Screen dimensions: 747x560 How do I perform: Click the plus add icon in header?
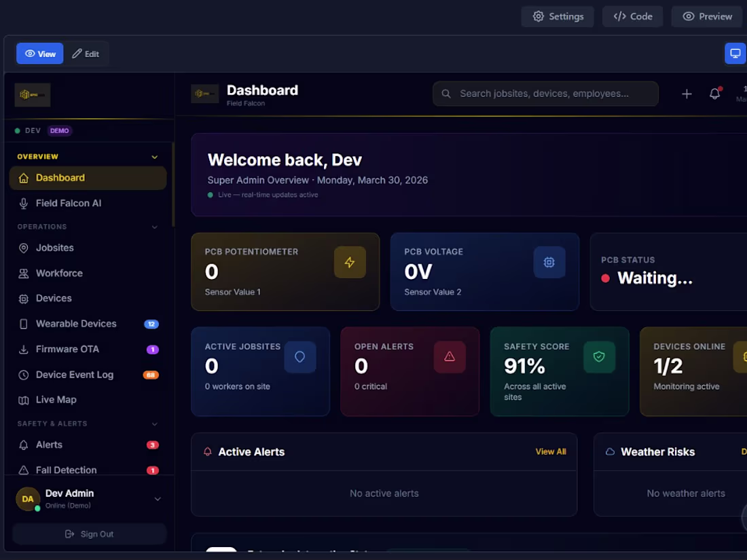point(687,94)
